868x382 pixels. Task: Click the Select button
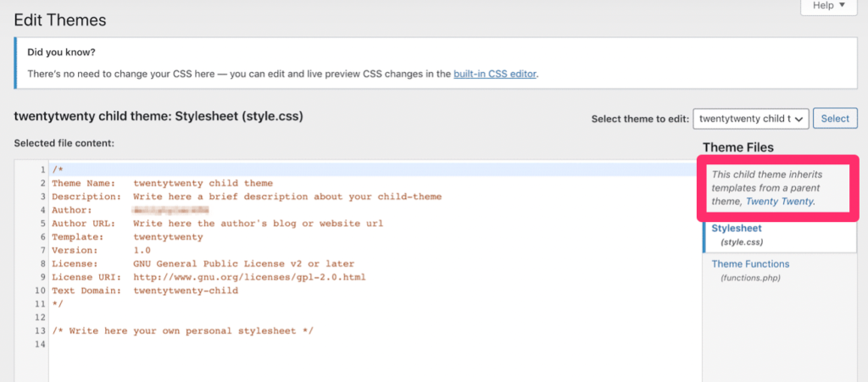(835, 119)
